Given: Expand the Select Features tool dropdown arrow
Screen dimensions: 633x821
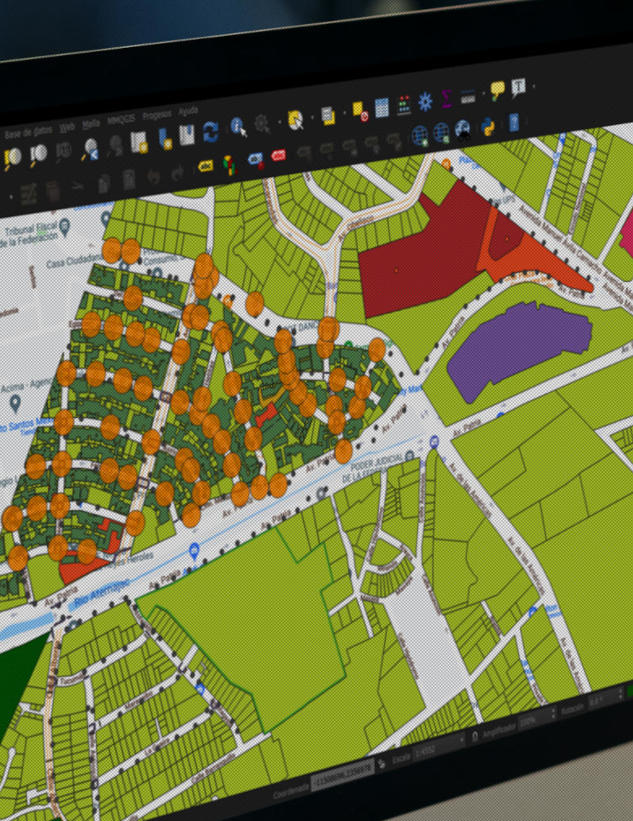Looking at the screenshot, I should click(x=313, y=118).
